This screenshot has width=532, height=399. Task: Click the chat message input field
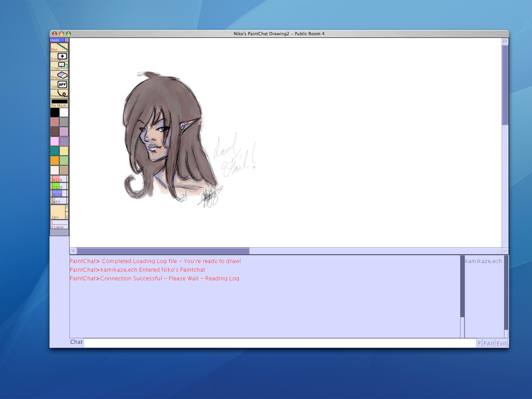click(280, 343)
